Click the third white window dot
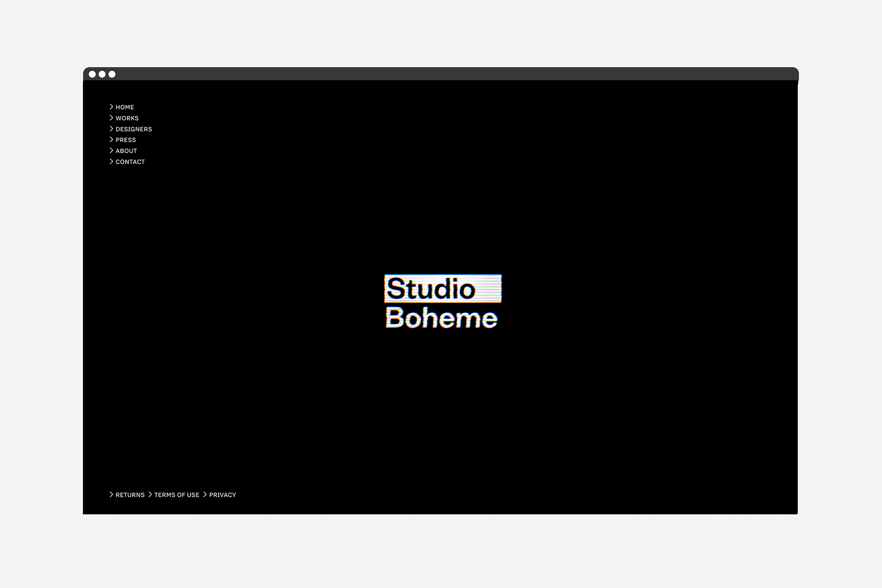This screenshot has width=882, height=588. 112,74
